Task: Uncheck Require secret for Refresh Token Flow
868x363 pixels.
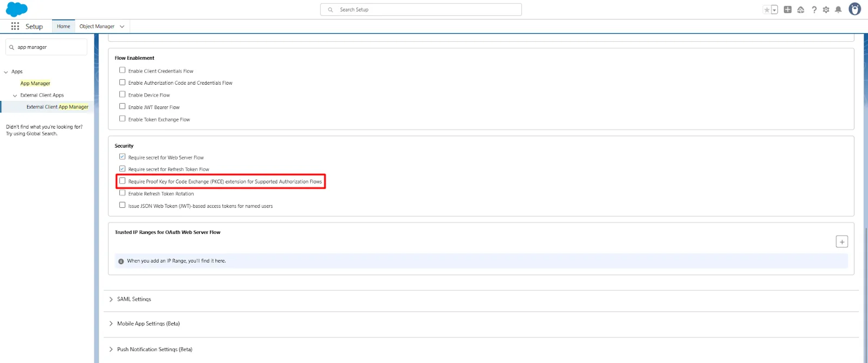Action: point(122,169)
